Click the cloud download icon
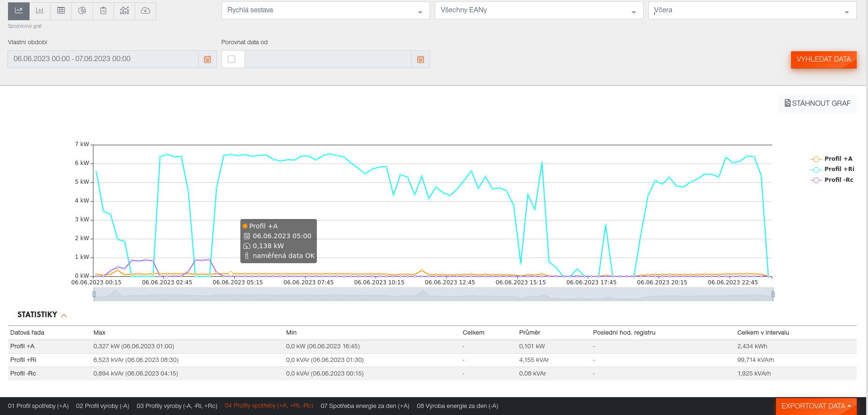Image resolution: width=868 pixels, height=415 pixels. point(146,10)
